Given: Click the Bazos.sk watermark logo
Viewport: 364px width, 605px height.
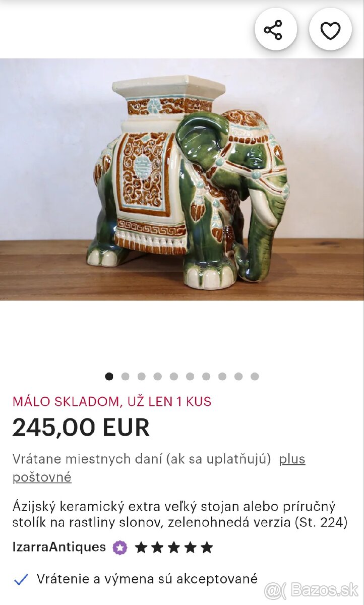Looking at the screenshot, I should point(312,589).
